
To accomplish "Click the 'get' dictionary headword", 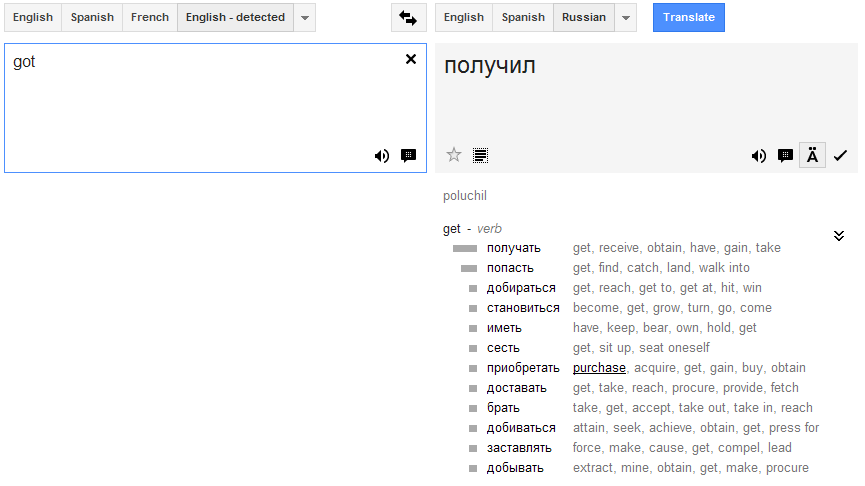I will coord(452,229).
